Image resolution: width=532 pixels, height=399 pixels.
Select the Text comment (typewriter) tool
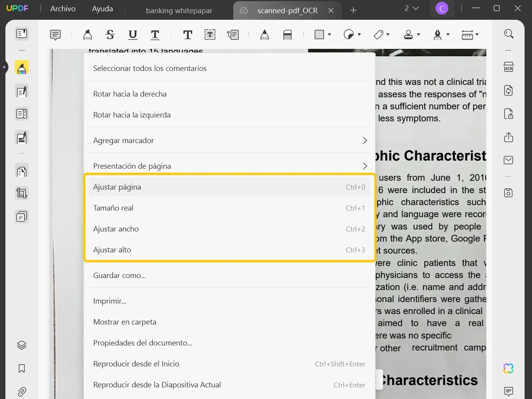pyautogui.click(x=188, y=35)
